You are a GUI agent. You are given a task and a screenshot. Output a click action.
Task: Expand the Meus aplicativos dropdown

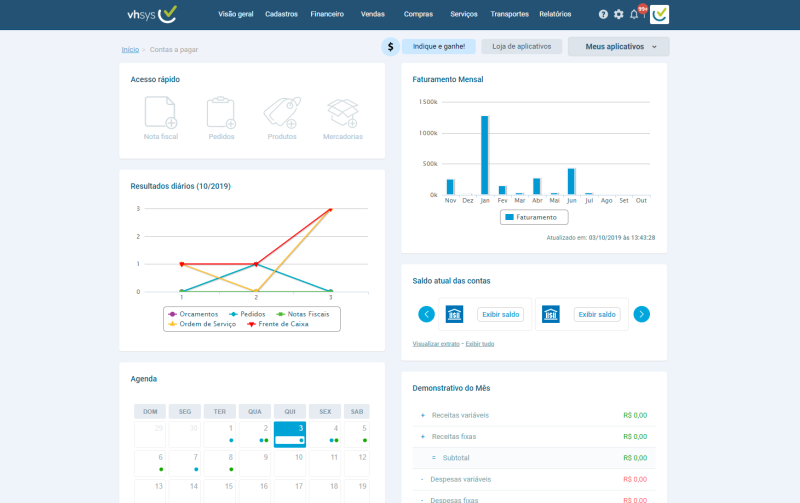point(618,46)
